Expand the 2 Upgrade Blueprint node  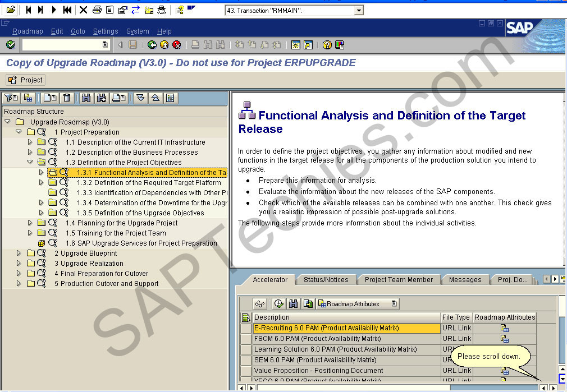click(19, 253)
